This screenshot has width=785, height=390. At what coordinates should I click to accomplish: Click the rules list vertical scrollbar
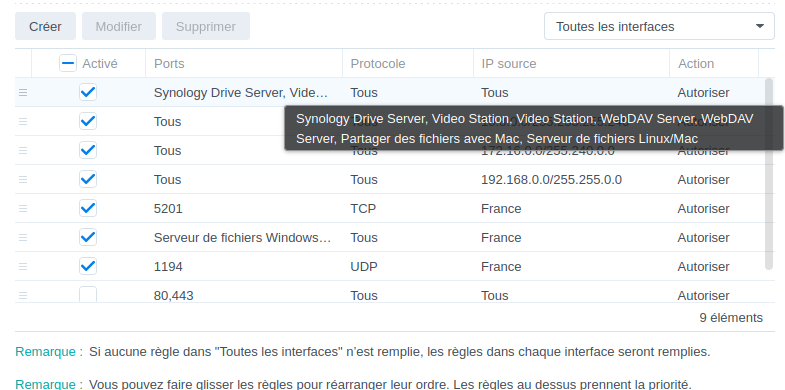coord(769,174)
